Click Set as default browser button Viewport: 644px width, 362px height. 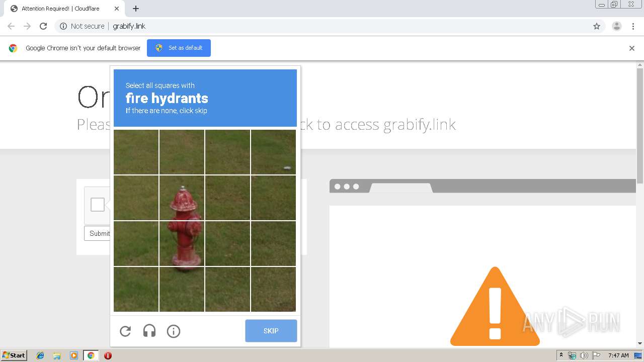(179, 48)
